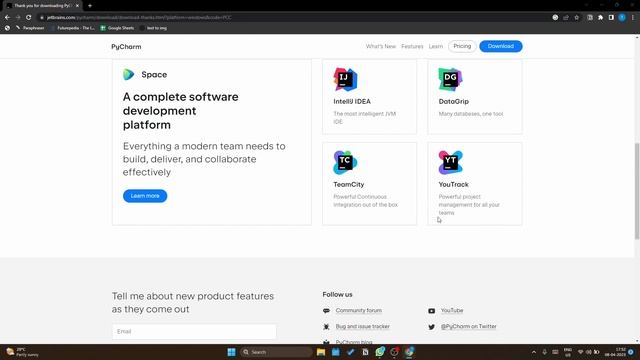
Task: Click 'The most intelligent JVM IDE' description
Action: coord(364,118)
